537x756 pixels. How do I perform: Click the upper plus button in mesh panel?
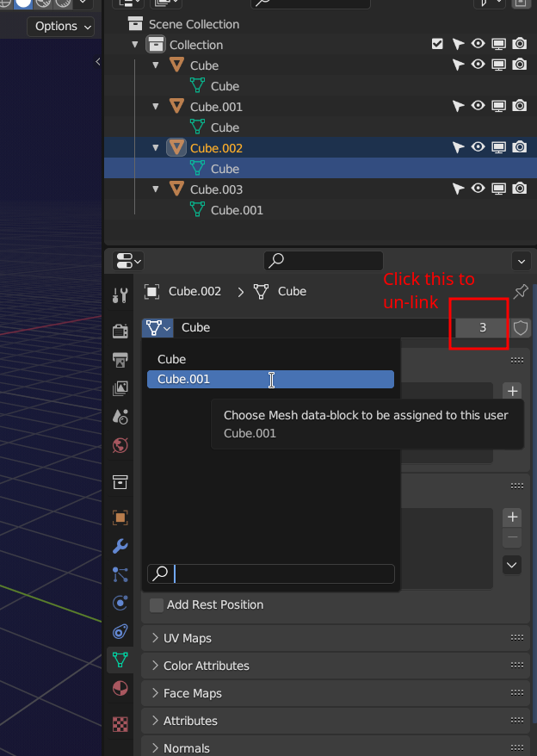pyautogui.click(x=512, y=391)
